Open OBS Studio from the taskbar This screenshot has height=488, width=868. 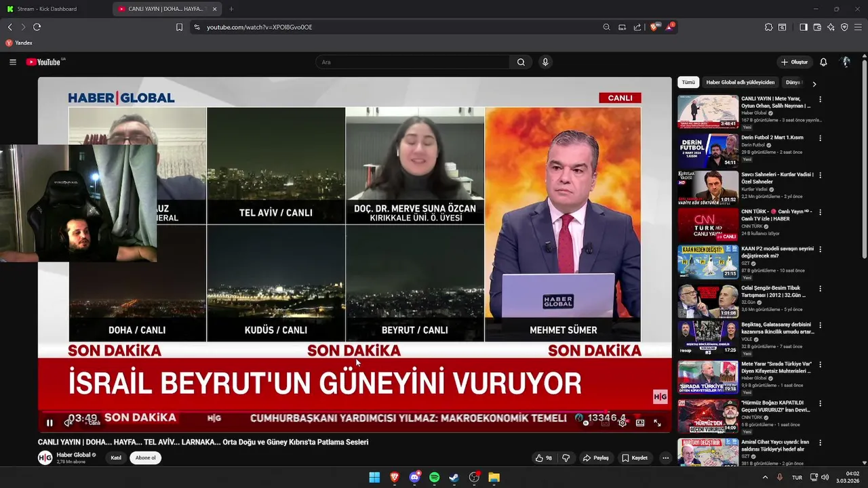point(474,477)
